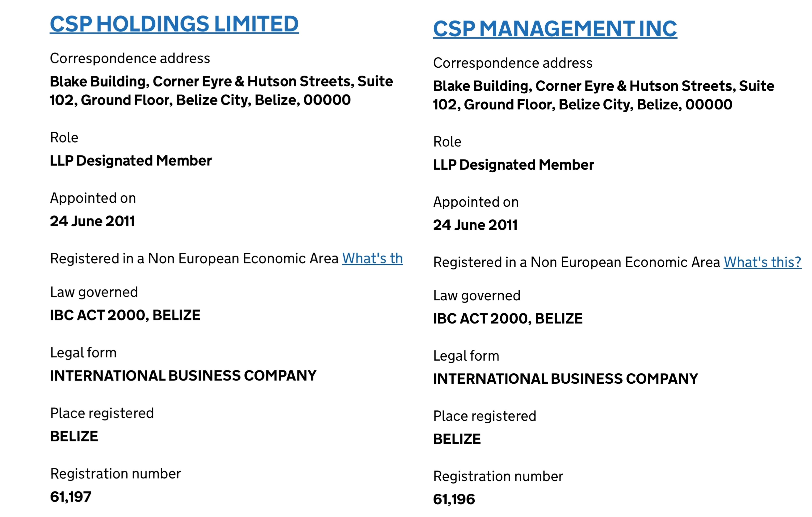Open the CSP HOLDINGS LIMITED link
812x517 pixels.
point(174,24)
